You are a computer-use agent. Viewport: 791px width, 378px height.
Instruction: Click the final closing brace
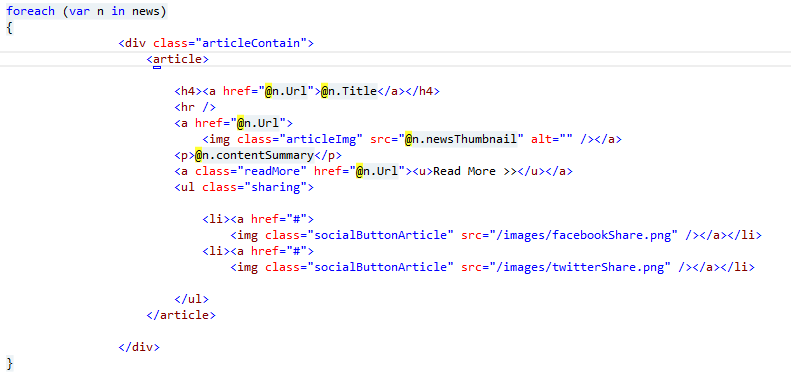pyautogui.click(x=10, y=363)
